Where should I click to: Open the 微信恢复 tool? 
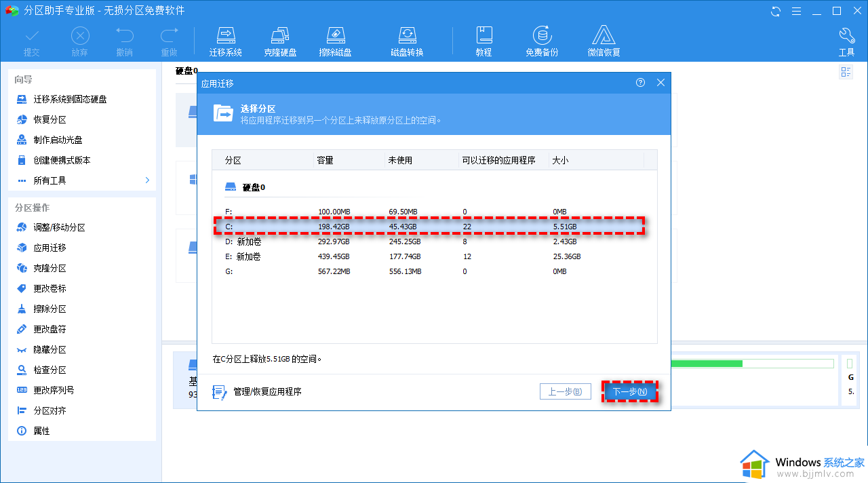click(604, 41)
